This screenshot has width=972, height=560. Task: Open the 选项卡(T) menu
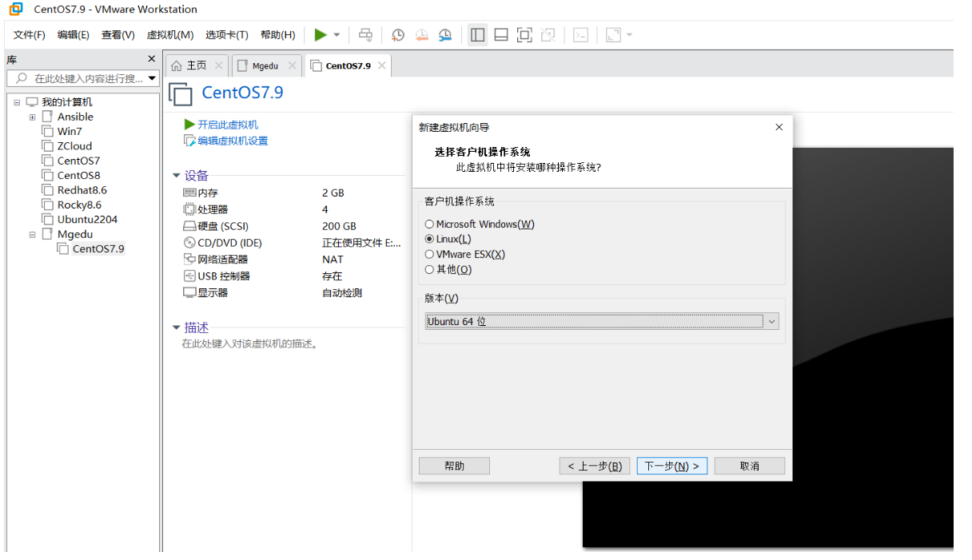(x=227, y=35)
